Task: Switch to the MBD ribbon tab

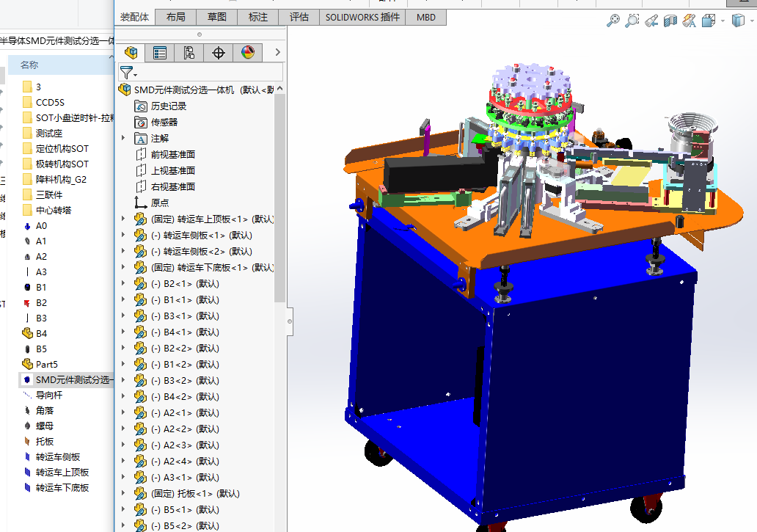Action: pos(425,18)
